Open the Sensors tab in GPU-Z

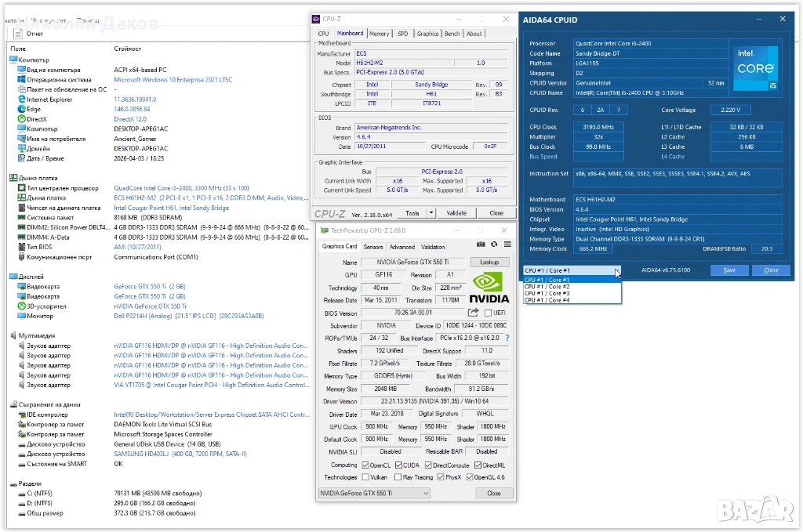point(372,247)
